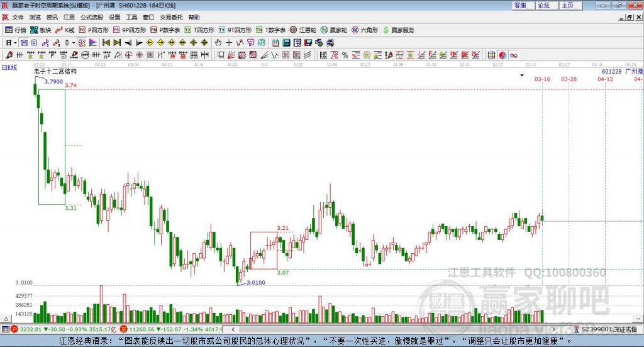
Task: Open the 9P四方形 tool
Action: point(130,30)
